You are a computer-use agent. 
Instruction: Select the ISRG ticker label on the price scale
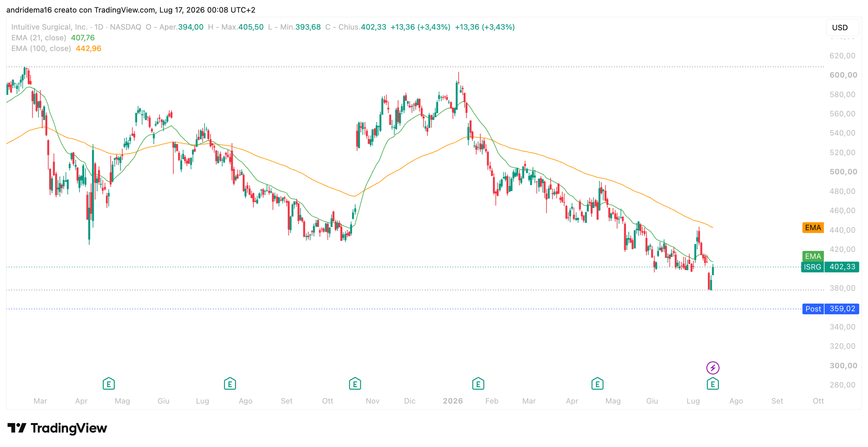(812, 267)
